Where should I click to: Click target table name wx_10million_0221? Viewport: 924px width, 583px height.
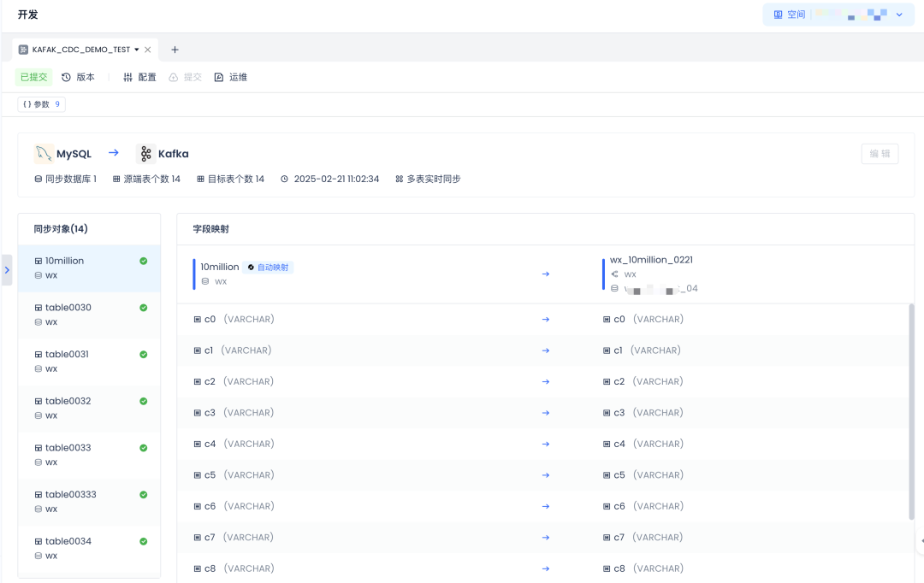click(x=651, y=260)
